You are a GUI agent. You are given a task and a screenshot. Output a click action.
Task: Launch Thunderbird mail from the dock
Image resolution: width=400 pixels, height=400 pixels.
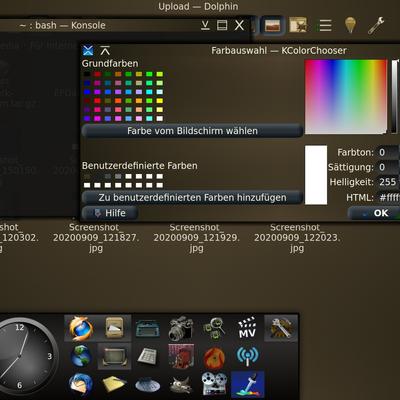[81, 385]
